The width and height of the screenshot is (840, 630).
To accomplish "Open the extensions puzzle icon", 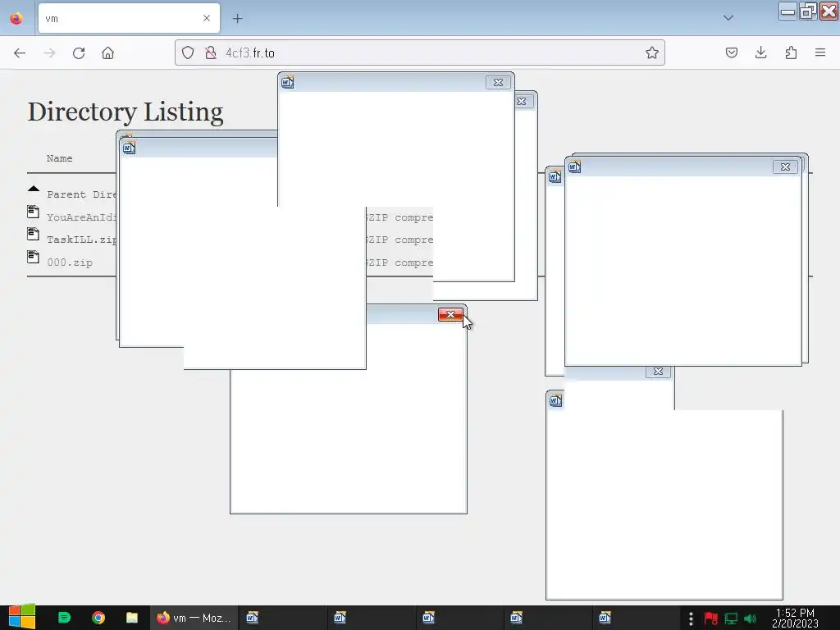I will pos(791,52).
